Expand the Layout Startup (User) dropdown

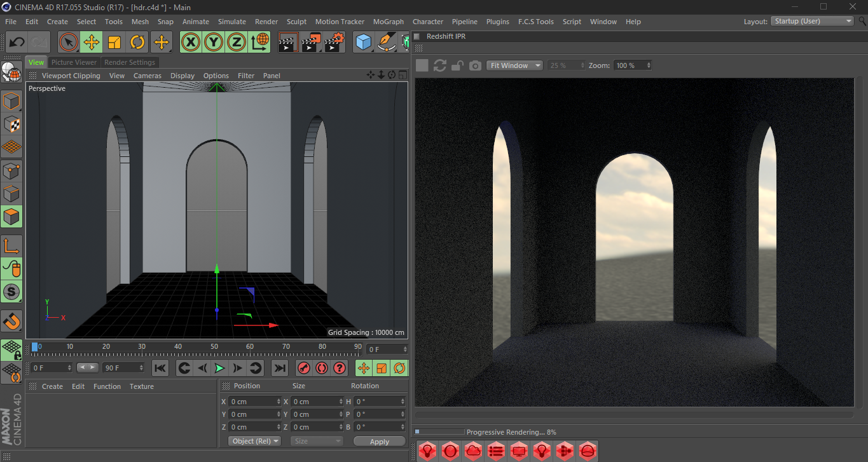pyautogui.click(x=812, y=21)
